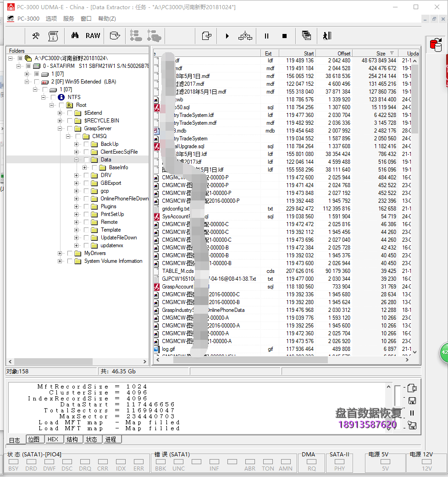The width and height of the screenshot is (448, 477).
Task: Open the 帮助(Z) menu
Action: (x=107, y=18)
